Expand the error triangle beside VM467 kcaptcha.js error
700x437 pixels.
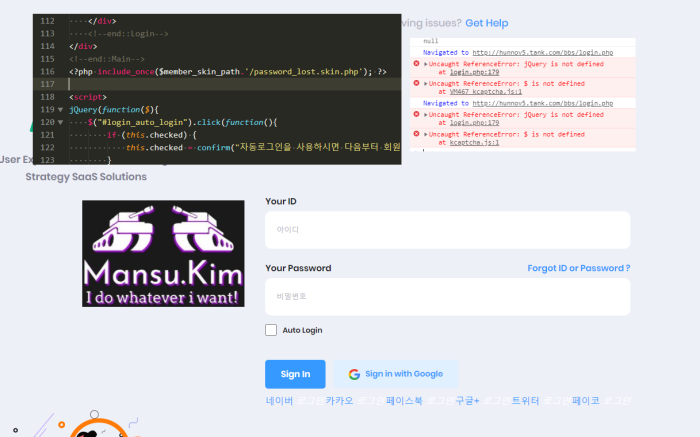(425, 83)
